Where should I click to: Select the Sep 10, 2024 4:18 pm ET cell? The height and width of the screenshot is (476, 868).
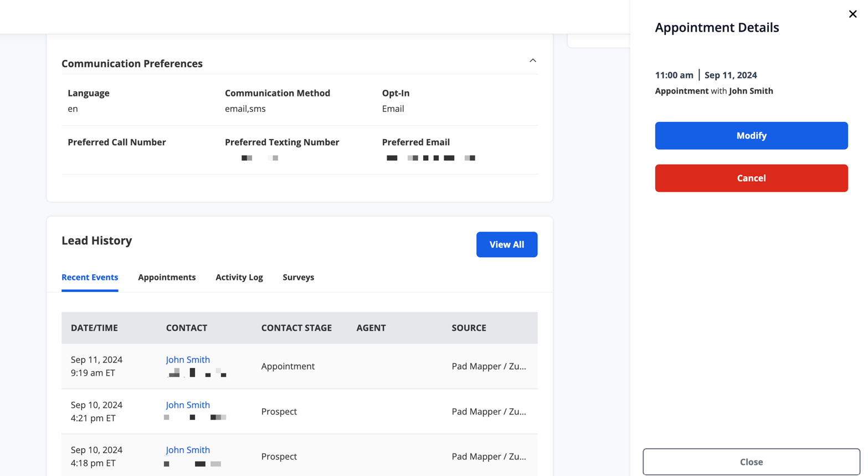tap(97, 457)
